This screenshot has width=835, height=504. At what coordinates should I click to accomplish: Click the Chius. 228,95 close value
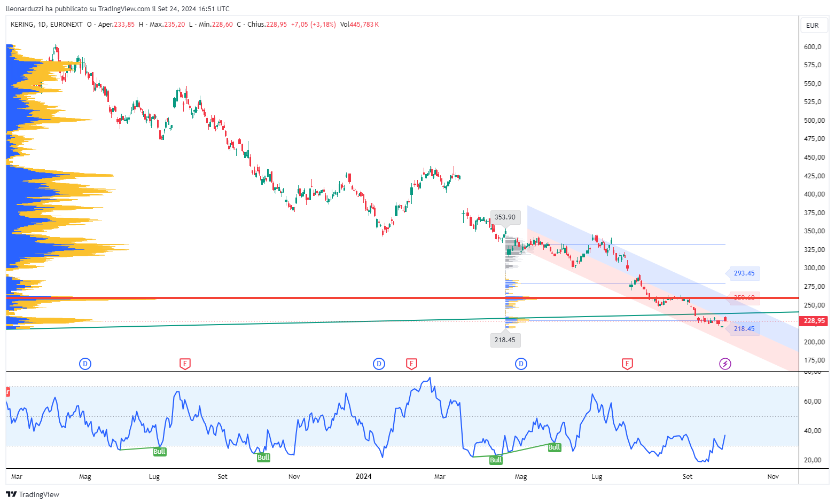267,25
